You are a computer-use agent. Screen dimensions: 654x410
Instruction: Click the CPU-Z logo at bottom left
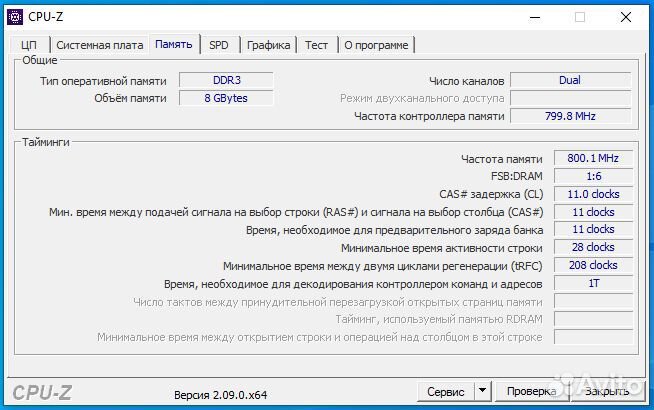42,393
